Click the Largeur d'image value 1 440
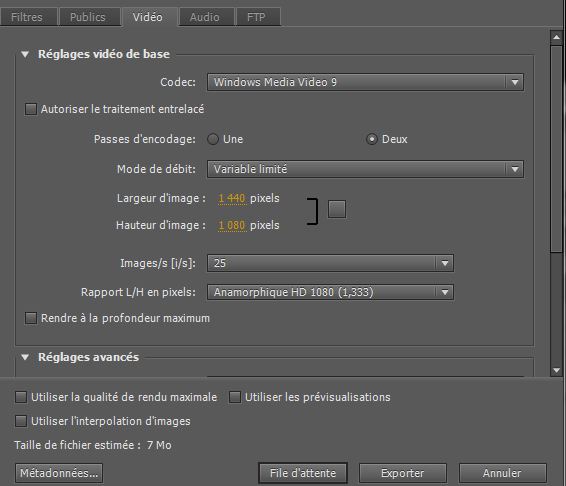Viewport: 566px width, 486px height. pos(231,198)
